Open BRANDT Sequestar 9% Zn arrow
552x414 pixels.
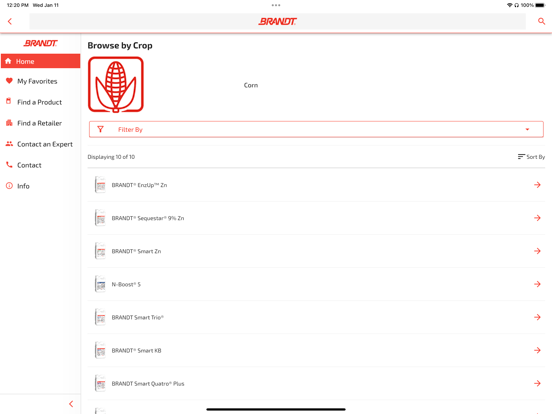click(537, 218)
